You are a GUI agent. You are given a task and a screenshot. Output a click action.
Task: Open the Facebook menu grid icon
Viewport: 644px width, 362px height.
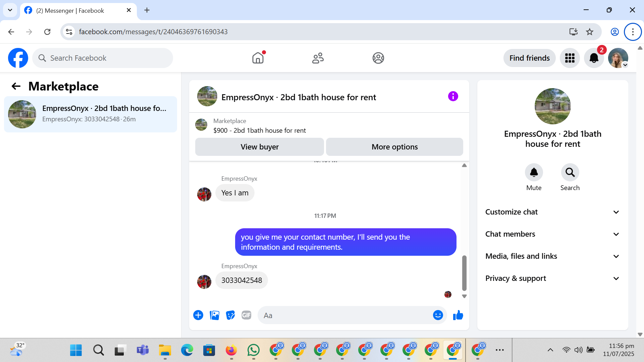[570, 58]
